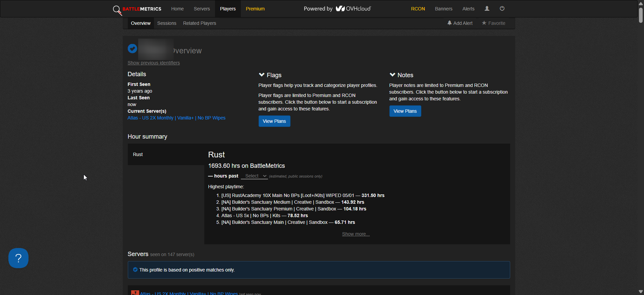Screen dimensions: 644x295
Task: Open current server Atlas US 2X Monthly link
Action: tap(176, 118)
